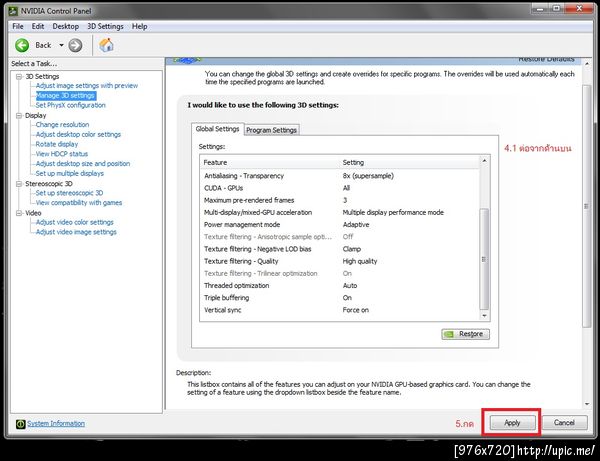Select the CUDA - GPUs feature row
This screenshot has width=600, height=461.
click(x=339, y=188)
